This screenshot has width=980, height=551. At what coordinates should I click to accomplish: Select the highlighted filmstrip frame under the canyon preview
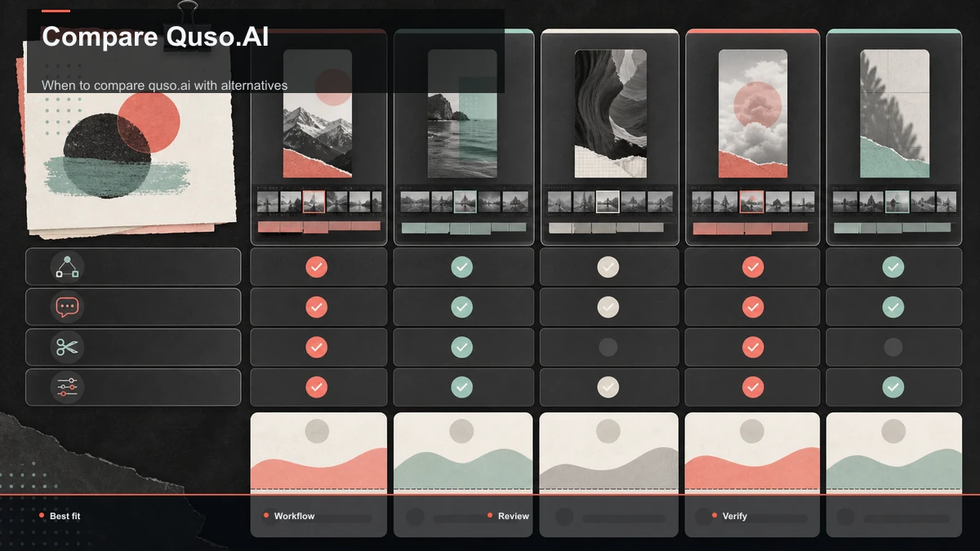tap(608, 202)
